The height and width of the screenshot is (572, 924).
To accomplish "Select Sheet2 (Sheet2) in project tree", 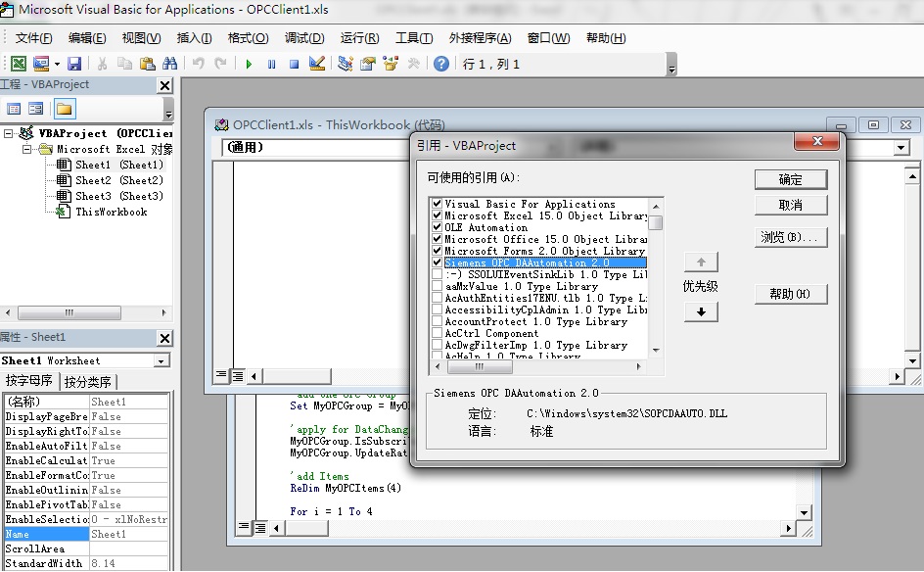I will pos(119,180).
